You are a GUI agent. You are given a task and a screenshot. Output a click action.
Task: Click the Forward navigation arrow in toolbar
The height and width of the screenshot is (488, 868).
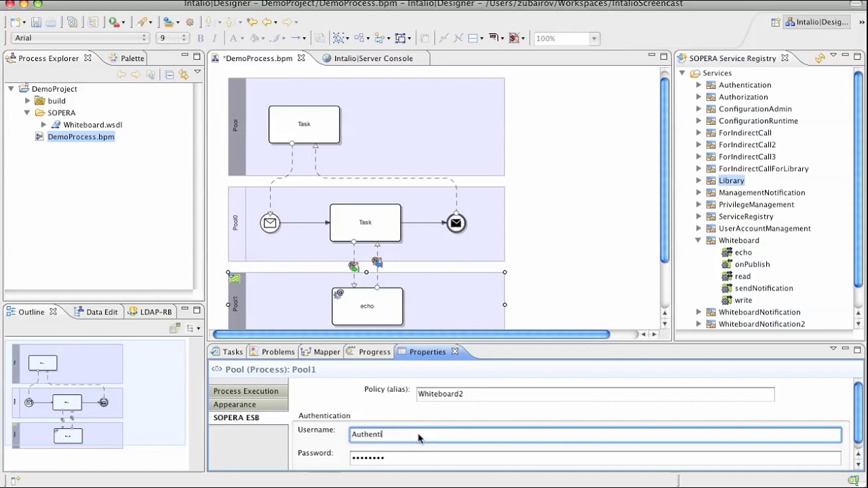coord(288,22)
